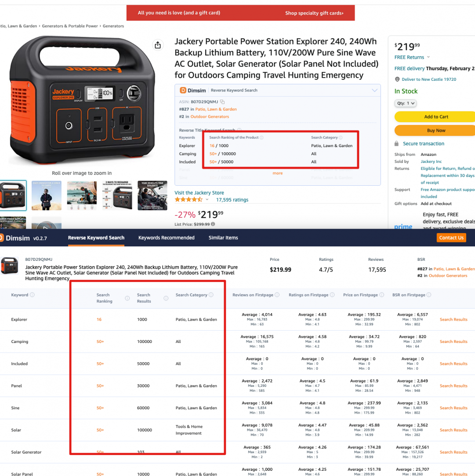The width and height of the screenshot is (475, 476).
Task: Click info icon next to Keyword column header
Action: point(32,295)
